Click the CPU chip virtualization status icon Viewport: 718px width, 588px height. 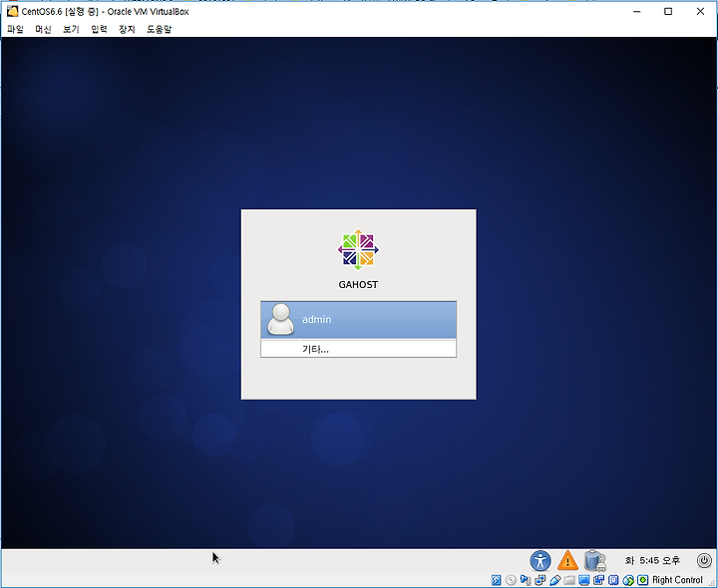(x=613, y=580)
